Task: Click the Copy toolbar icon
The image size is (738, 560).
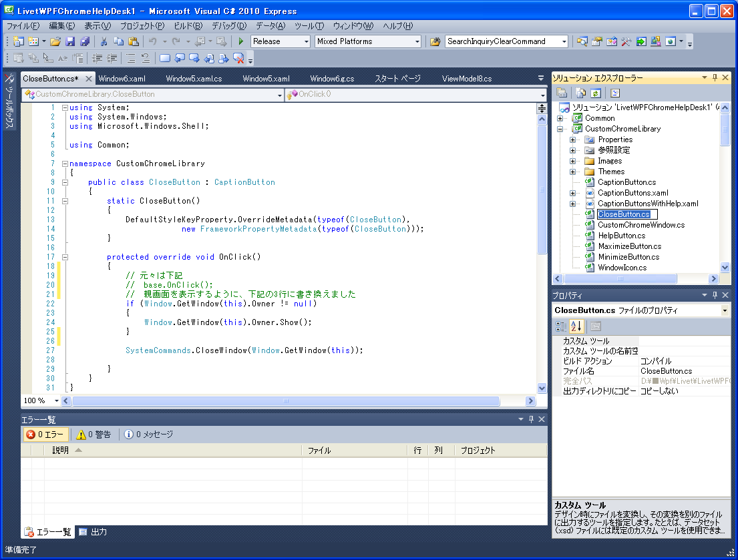Action: click(x=119, y=41)
